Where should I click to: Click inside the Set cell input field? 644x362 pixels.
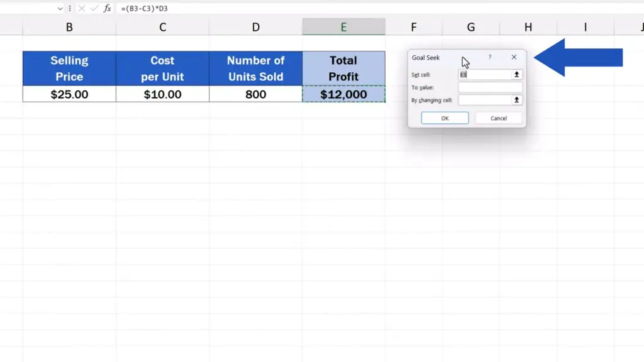pyautogui.click(x=486, y=74)
